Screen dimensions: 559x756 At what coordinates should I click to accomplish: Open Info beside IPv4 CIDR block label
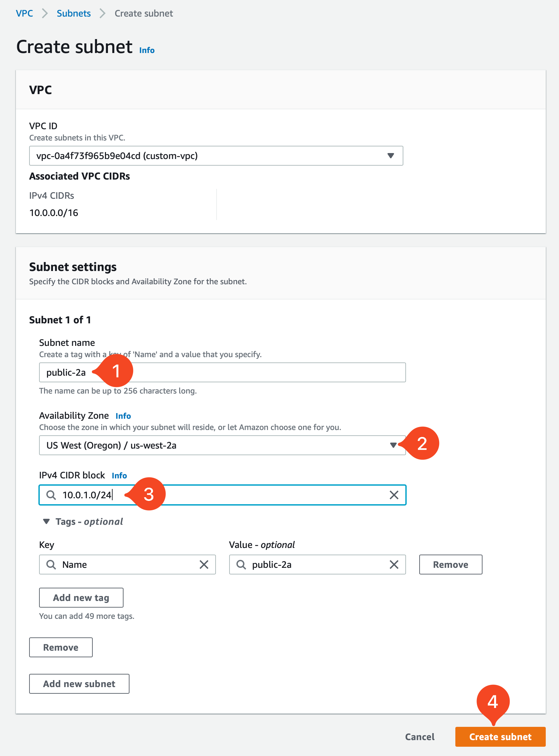(119, 475)
